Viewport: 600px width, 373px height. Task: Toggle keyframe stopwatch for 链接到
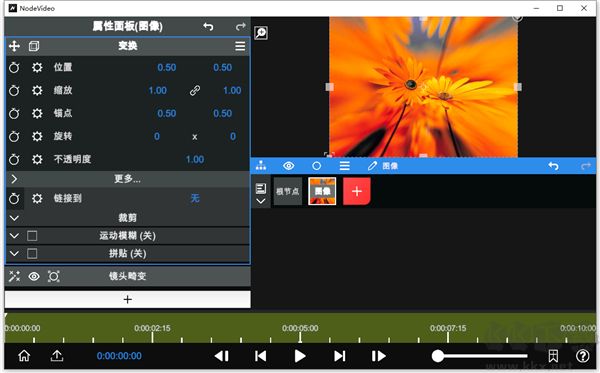14,199
